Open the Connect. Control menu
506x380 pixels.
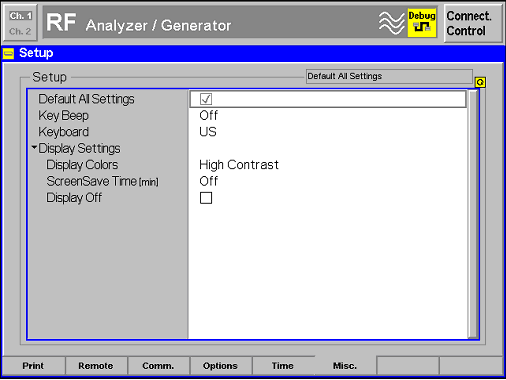(x=473, y=23)
